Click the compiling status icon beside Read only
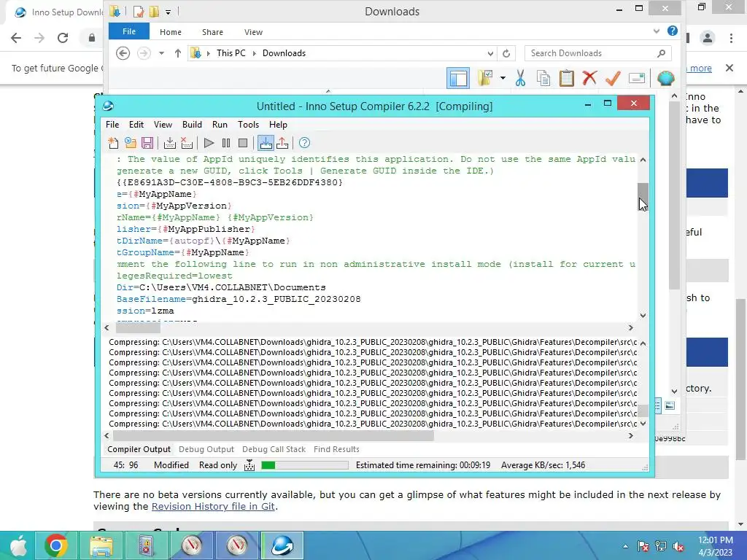 click(x=249, y=465)
